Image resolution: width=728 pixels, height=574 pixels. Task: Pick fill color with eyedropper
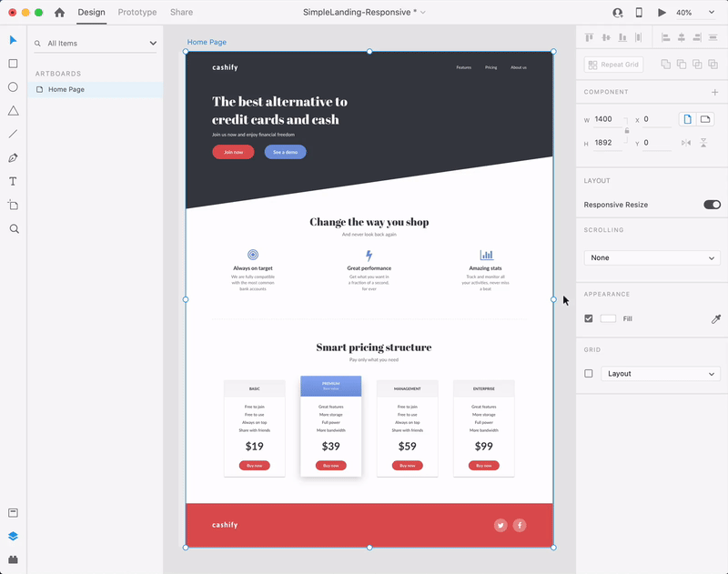(x=716, y=318)
